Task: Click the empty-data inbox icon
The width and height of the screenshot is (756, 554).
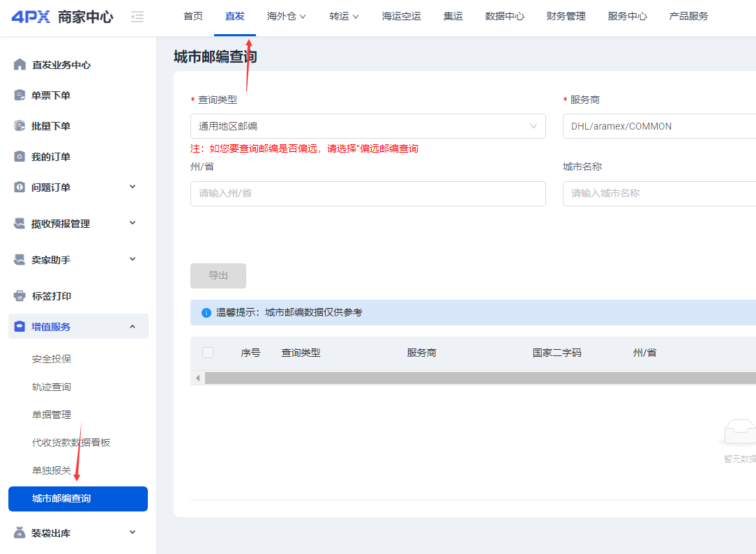Action: pyautogui.click(x=739, y=432)
